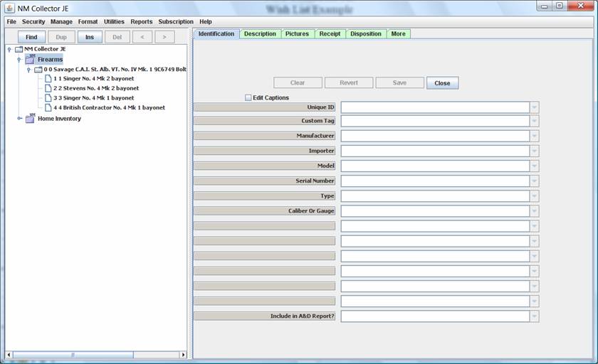The image size is (598, 364).
Task: Open the Reports menu
Action: (141, 22)
